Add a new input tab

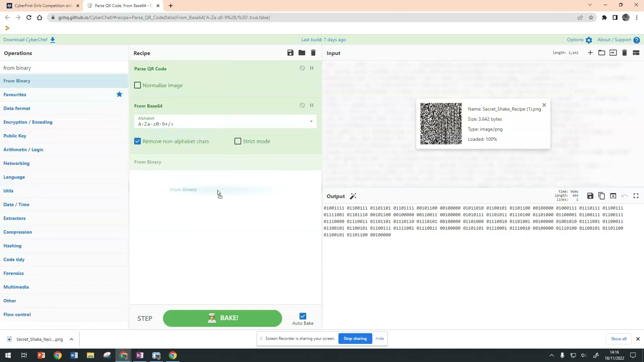(x=590, y=53)
